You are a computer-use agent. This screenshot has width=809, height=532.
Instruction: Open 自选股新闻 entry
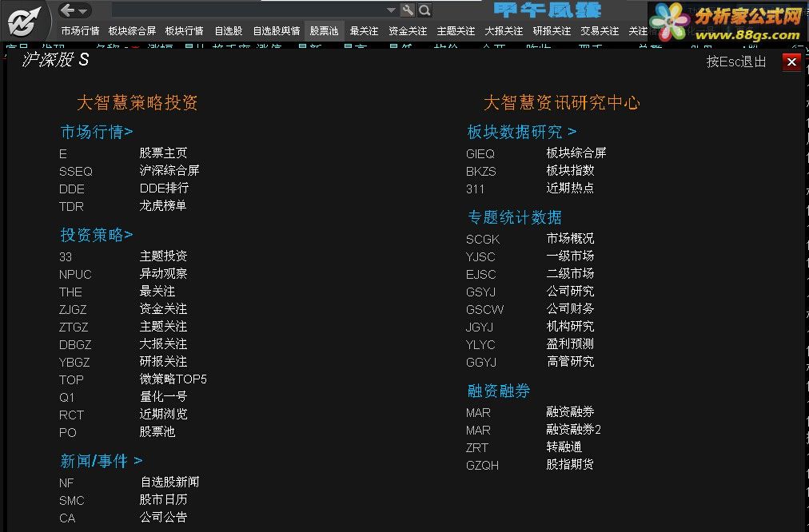click(169, 482)
